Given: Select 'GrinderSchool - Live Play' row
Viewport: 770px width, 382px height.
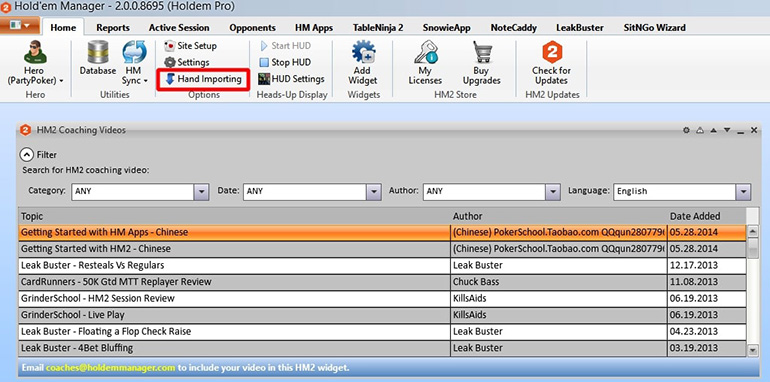Looking at the screenshot, I should [x=383, y=315].
